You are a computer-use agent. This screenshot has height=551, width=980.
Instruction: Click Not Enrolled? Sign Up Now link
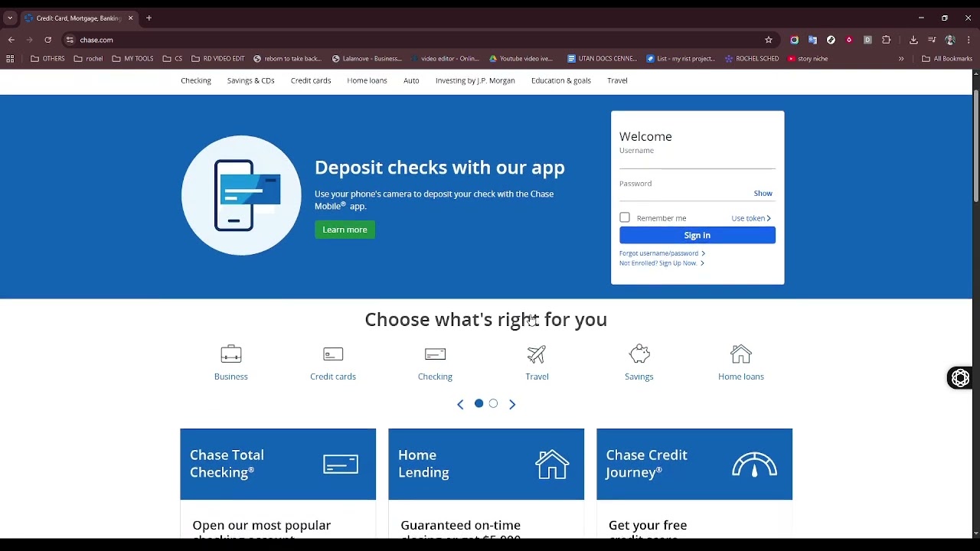click(x=661, y=263)
